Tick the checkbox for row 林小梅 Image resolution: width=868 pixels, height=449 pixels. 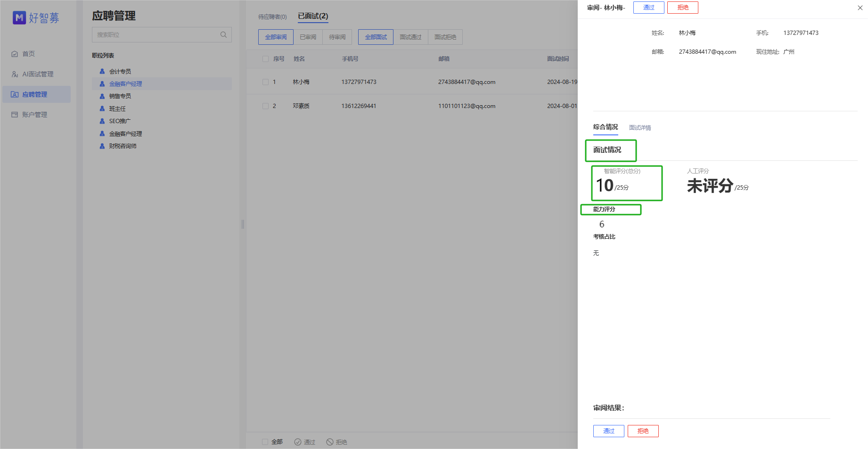[x=265, y=82]
